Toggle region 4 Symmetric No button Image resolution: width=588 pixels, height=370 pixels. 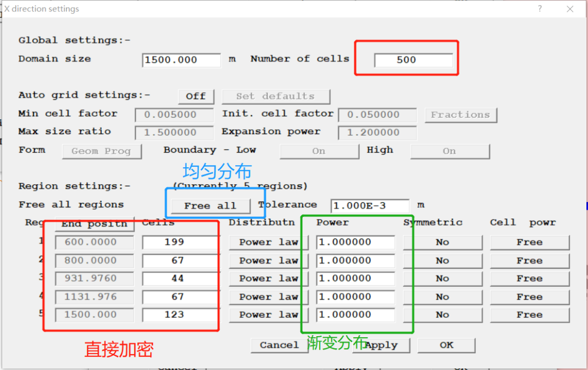(443, 297)
